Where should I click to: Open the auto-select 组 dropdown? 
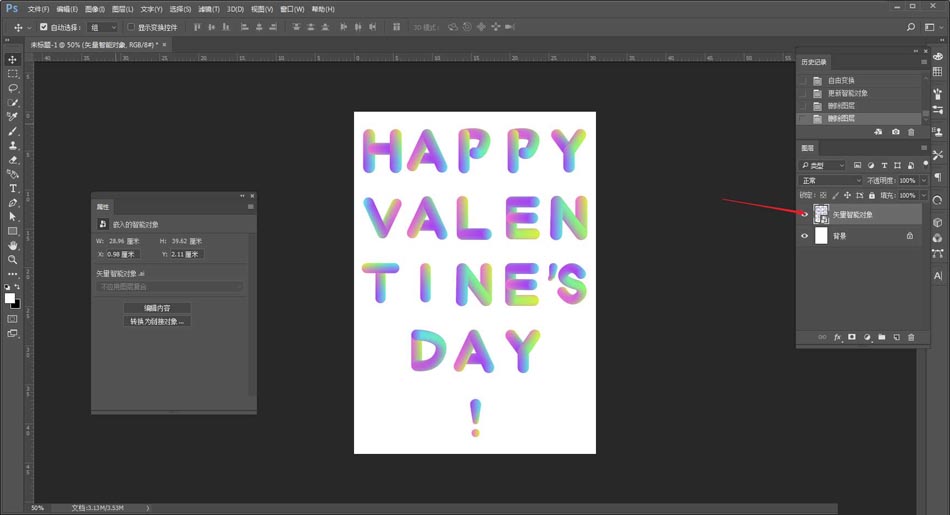[102, 27]
